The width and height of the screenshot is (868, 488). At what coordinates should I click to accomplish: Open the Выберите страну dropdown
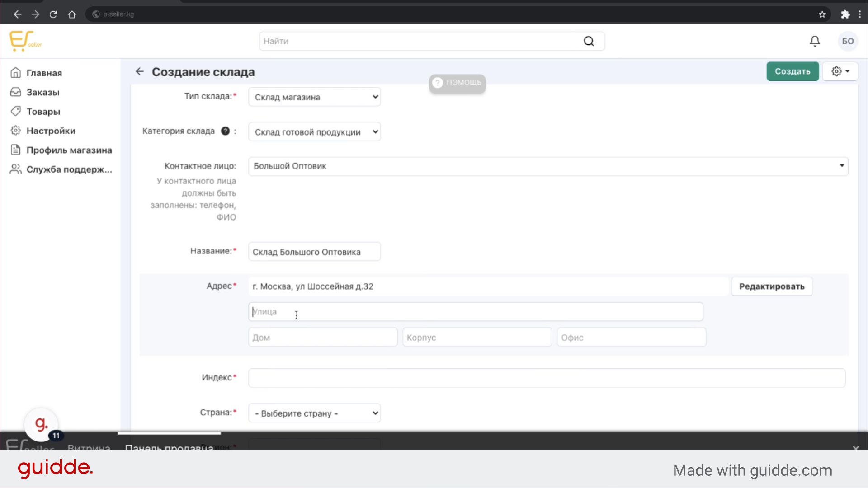[314, 413]
